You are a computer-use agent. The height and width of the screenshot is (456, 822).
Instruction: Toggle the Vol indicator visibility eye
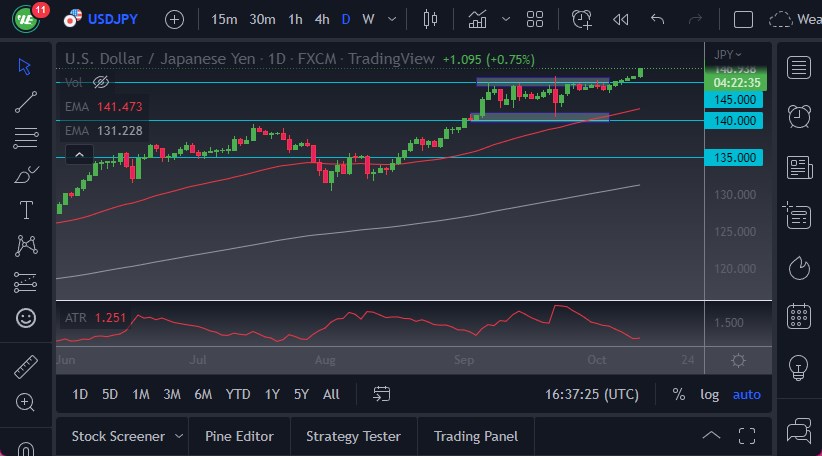click(101, 82)
